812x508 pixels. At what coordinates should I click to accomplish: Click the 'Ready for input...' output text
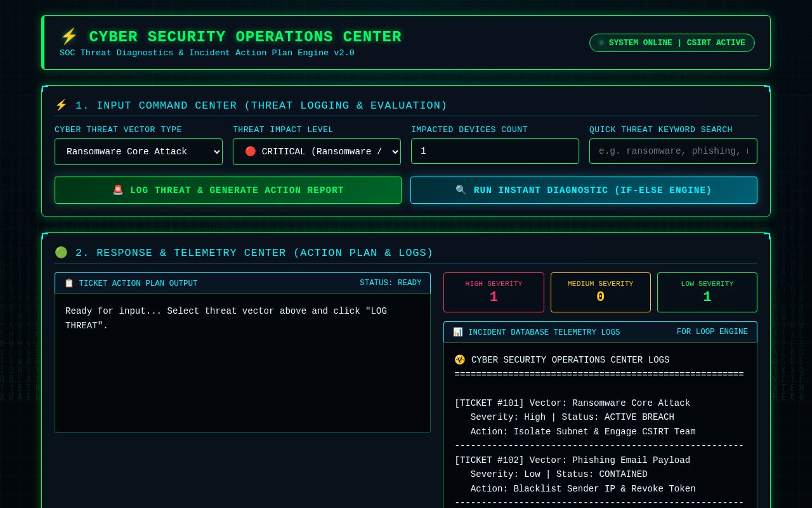click(x=226, y=318)
